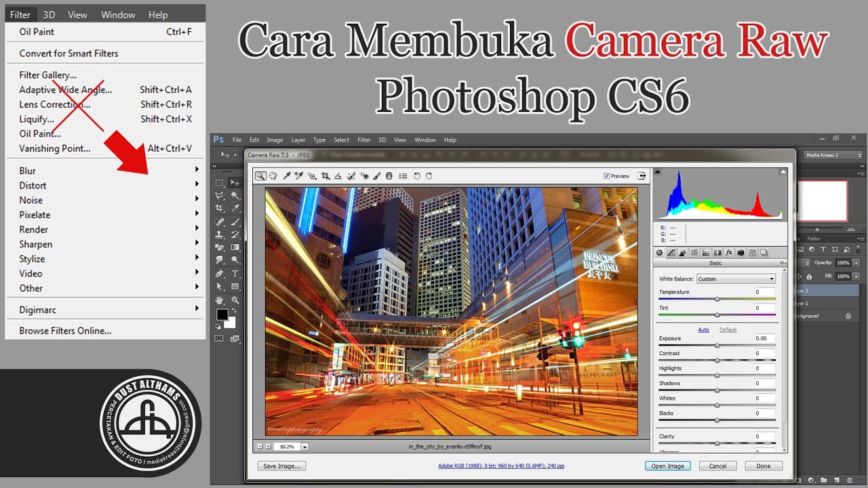Open Camera Raw preferences dialog icon
The height and width of the screenshot is (488, 868).
(403, 176)
